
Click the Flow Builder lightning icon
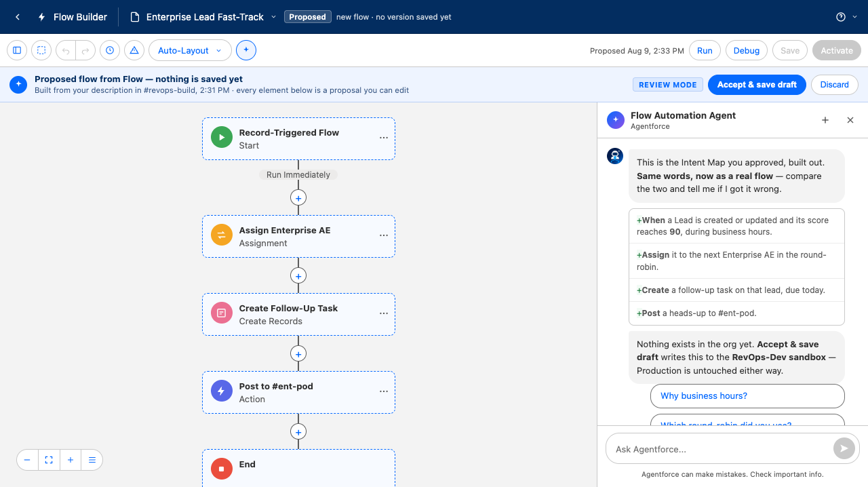click(42, 17)
